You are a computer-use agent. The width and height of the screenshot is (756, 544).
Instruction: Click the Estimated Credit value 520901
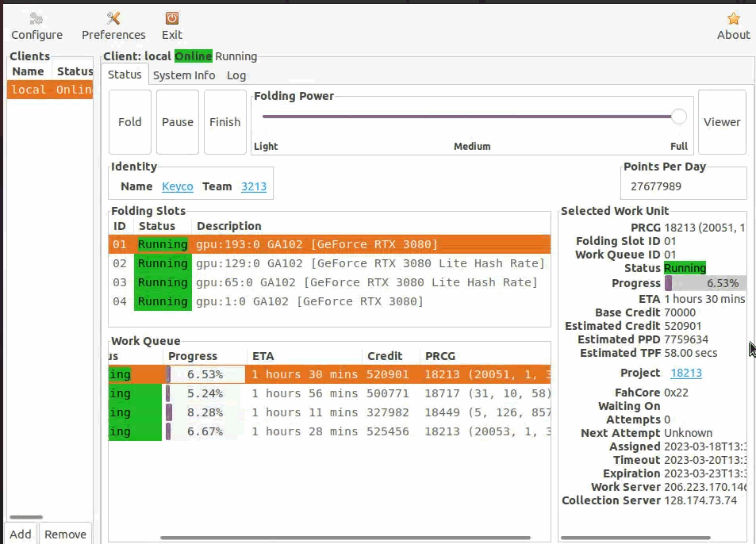coord(683,326)
